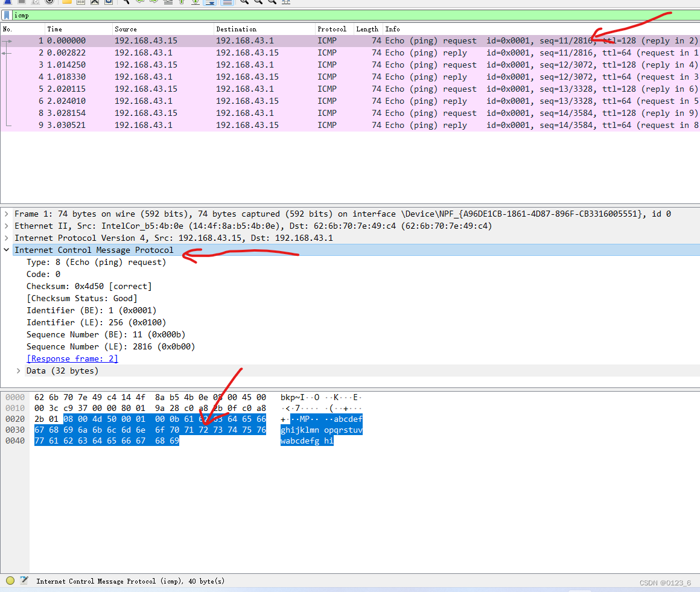
Task: Sort packets by the No. column header
Action: coord(22,29)
